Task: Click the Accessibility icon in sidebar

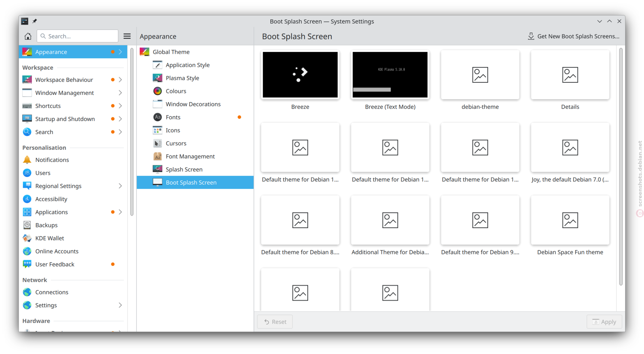Action: [27, 199]
